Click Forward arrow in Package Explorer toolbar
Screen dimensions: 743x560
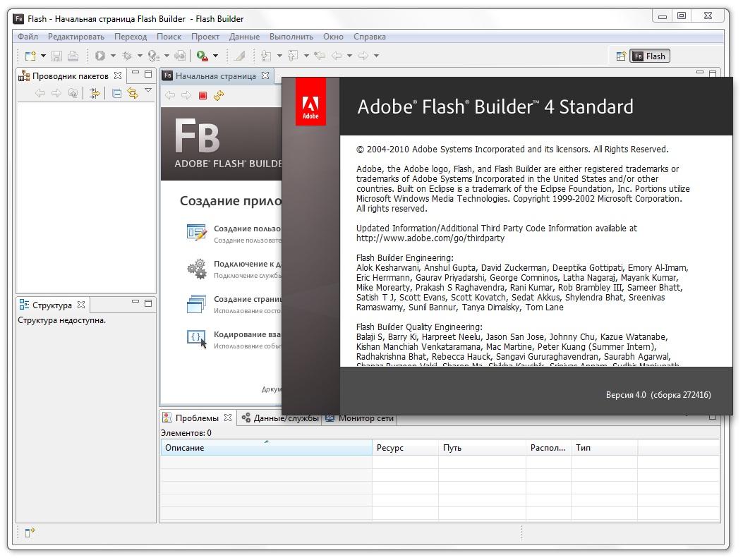[x=56, y=94]
